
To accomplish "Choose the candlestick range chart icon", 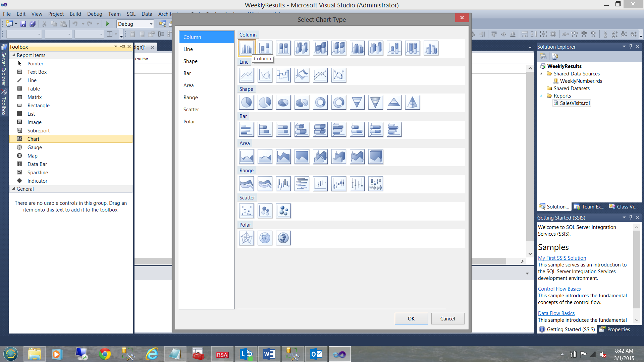I will 339,184.
